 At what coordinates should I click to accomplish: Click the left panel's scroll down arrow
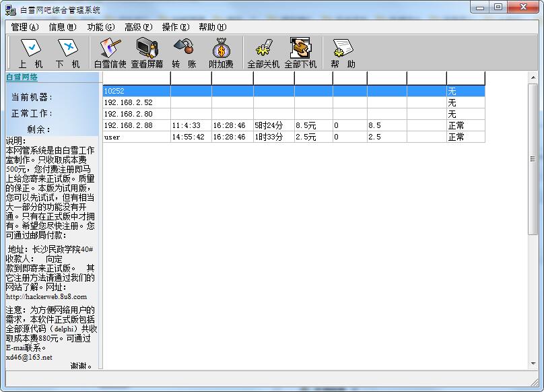100,364
